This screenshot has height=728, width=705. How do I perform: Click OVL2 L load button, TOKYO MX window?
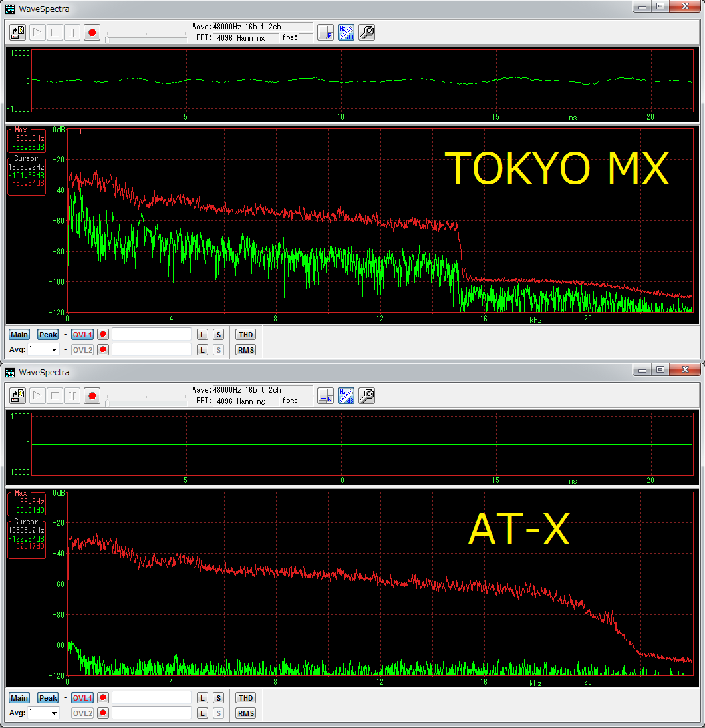(x=202, y=350)
